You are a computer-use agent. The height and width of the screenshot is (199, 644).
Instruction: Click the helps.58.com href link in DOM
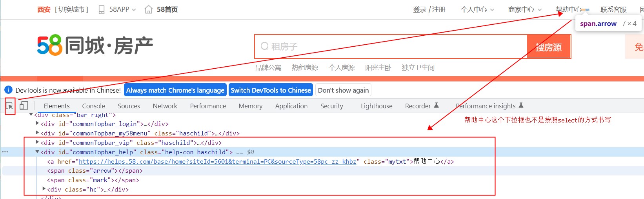(218, 161)
